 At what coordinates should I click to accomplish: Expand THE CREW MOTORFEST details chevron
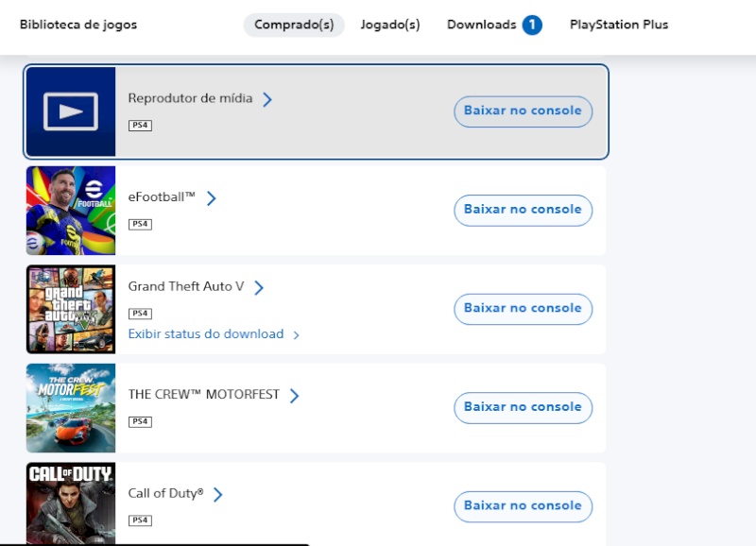click(x=292, y=394)
